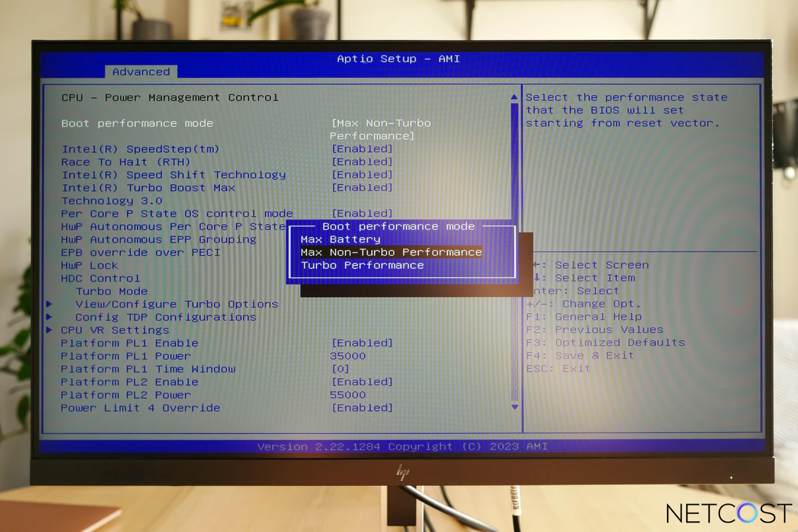Select Max Battery in the popup

(340, 239)
